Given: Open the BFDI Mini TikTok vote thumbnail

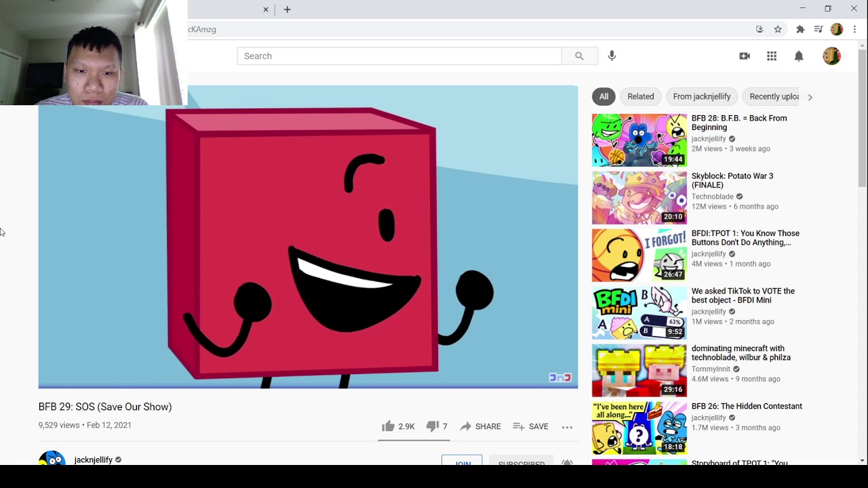Looking at the screenshot, I should [x=639, y=313].
